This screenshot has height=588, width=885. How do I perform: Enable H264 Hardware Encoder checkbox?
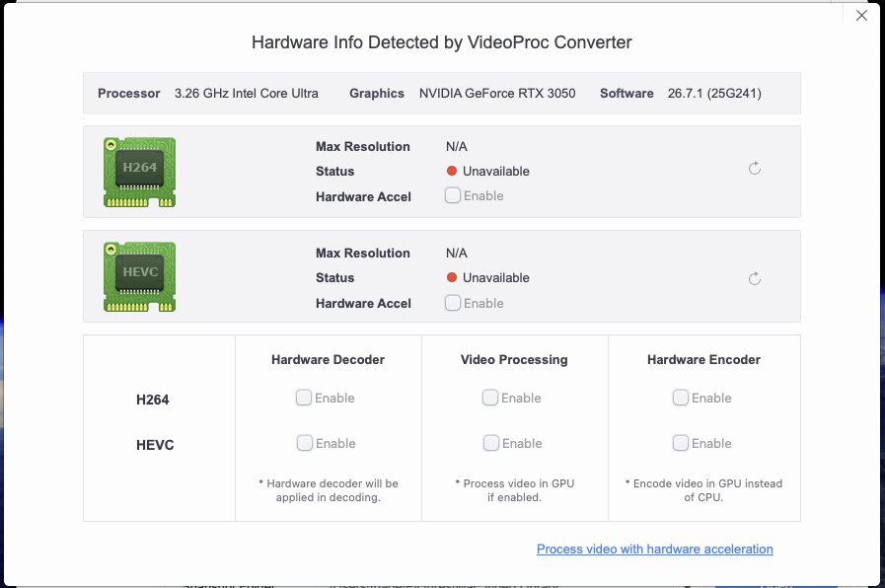coord(681,398)
